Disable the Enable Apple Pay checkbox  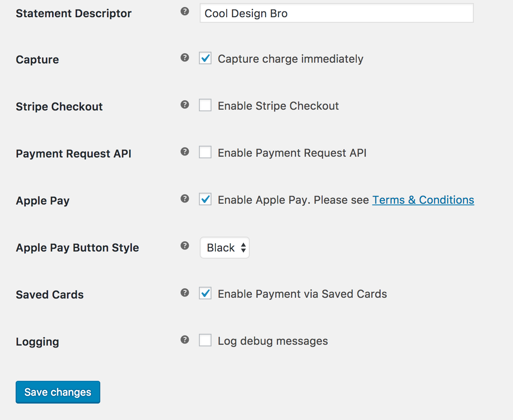[x=205, y=199]
